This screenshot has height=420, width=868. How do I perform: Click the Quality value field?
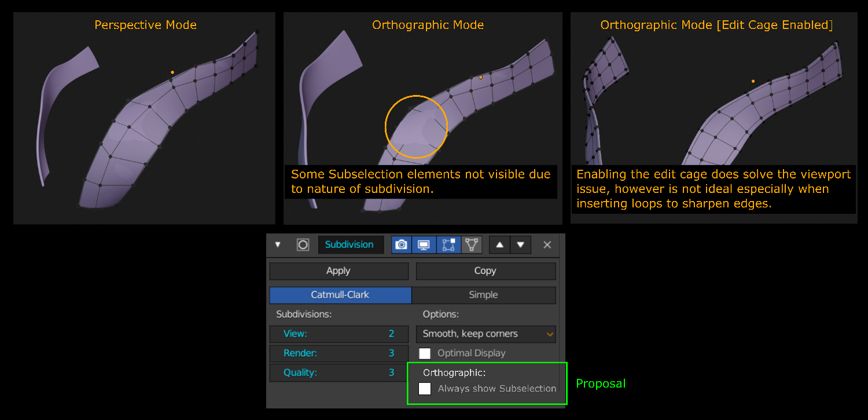[x=339, y=372]
